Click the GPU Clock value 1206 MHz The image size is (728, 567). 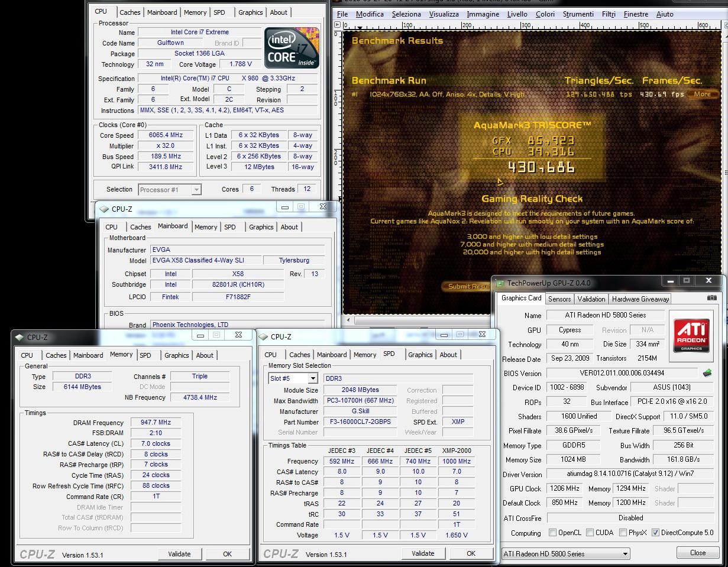click(x=565, y=488)
